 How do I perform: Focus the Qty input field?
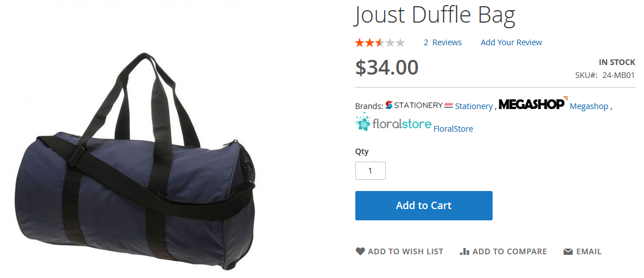click(371, 171)
